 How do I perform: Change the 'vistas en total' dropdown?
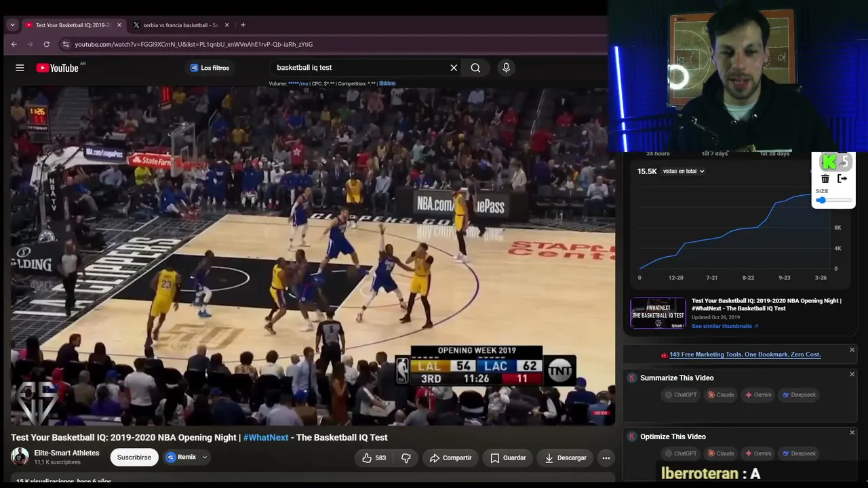[x=684, y=171]
